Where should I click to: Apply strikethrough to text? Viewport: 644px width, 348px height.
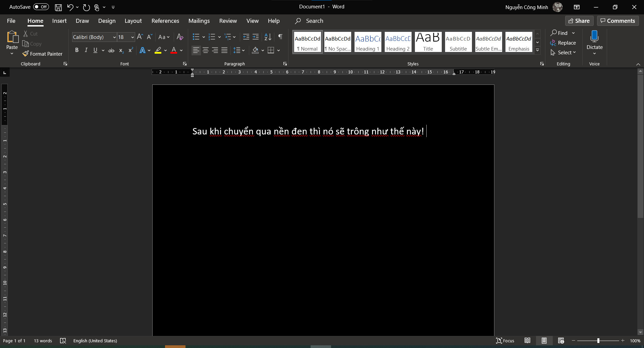111,50
